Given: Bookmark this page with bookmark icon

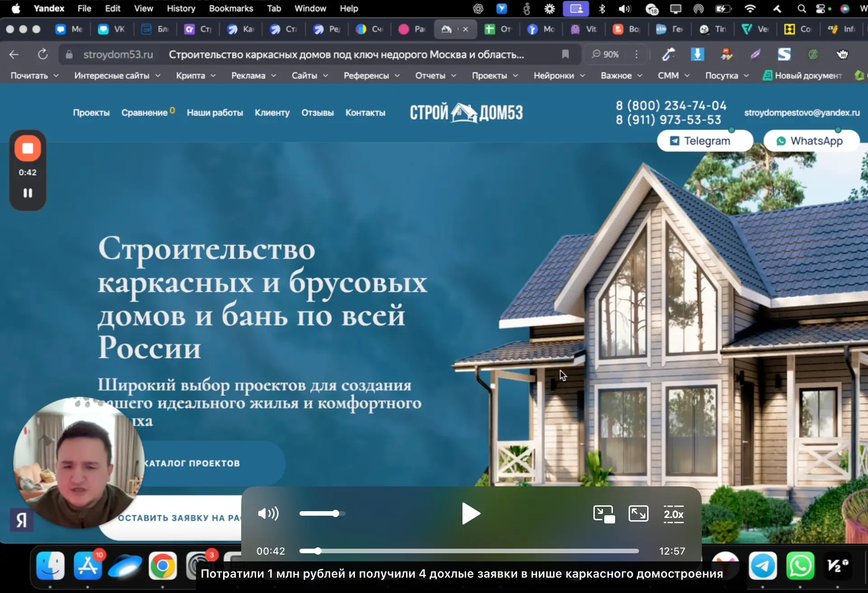Looking at the screenshot, I should [565, 54].
